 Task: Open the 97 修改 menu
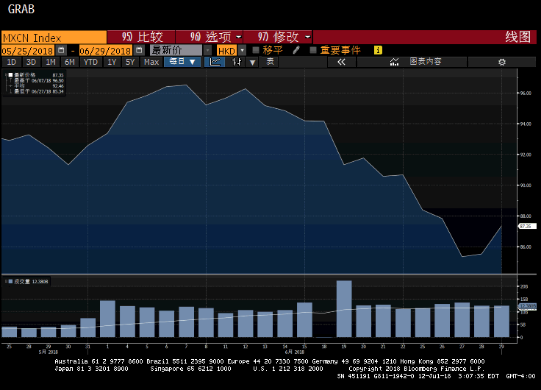coord(278,37)
